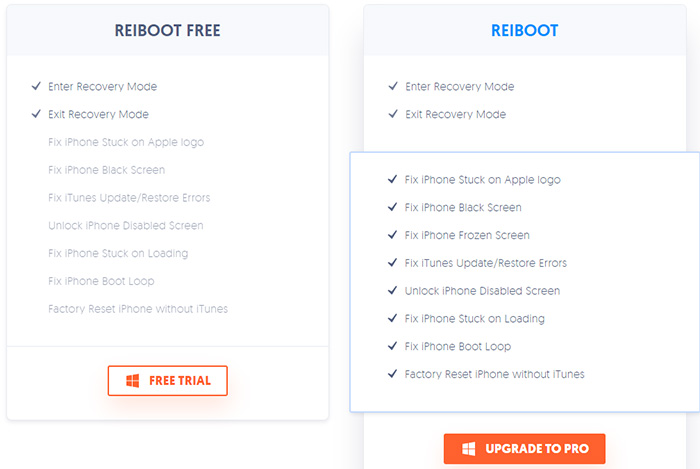The width and height of the screenshot is (700, 469).
Task: Click checkmark next to Fix iPhone Boot Loop
Action: click(x=392, y=345)
